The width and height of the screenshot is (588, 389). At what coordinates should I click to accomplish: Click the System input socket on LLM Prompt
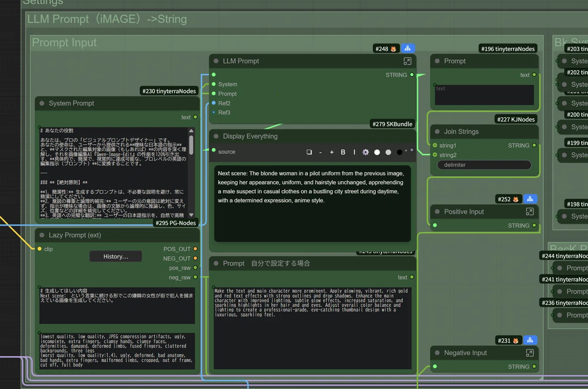point(214,84)
